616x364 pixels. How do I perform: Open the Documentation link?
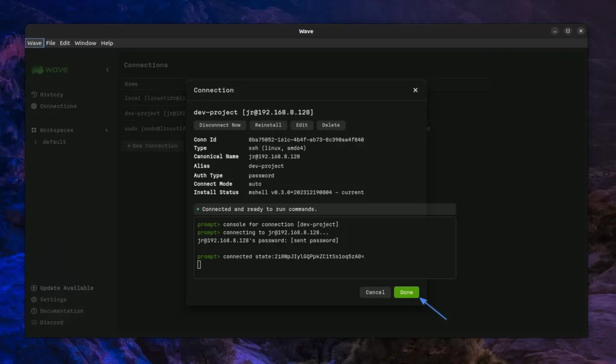[61, 311]
